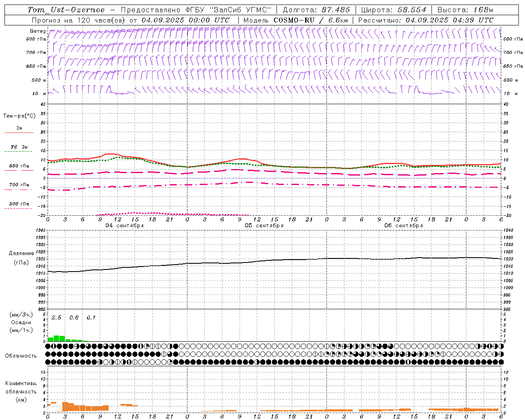
Task: Click the date label "04 сентября"
Action: click(125, 226)
